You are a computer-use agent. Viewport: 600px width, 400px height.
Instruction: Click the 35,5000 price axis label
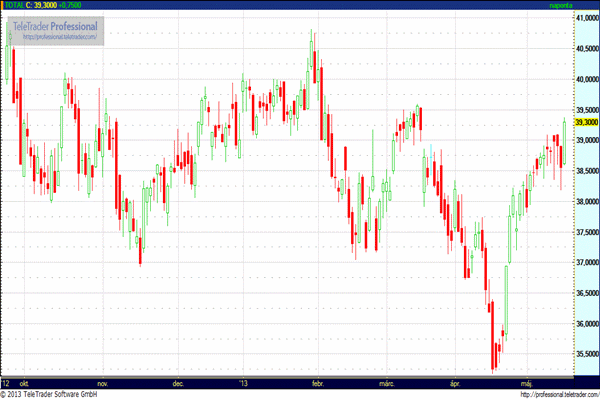(x=585, y=355)
